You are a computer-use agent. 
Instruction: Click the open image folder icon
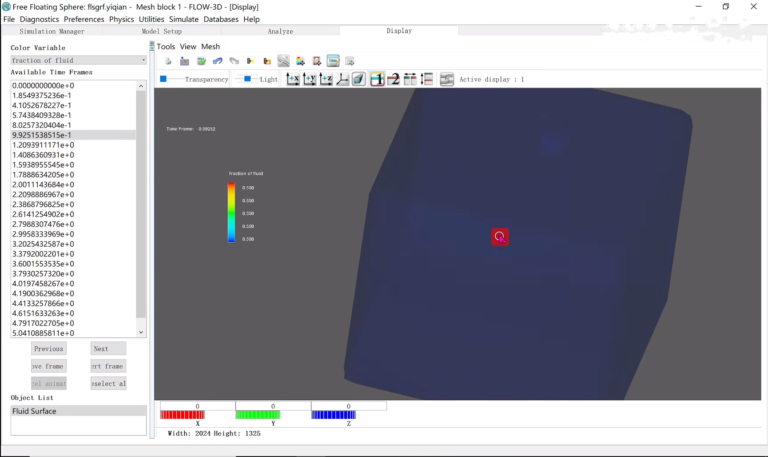(185, 61)
